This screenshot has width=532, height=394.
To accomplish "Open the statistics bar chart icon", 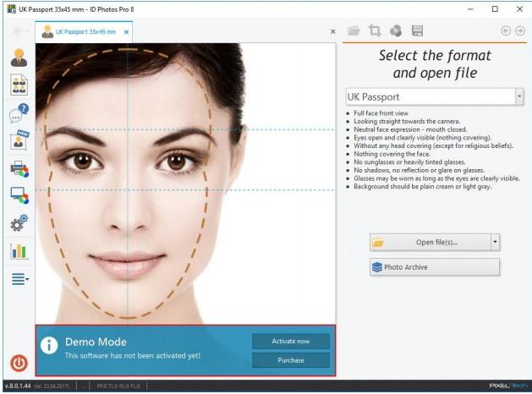I will click(19, 251).
